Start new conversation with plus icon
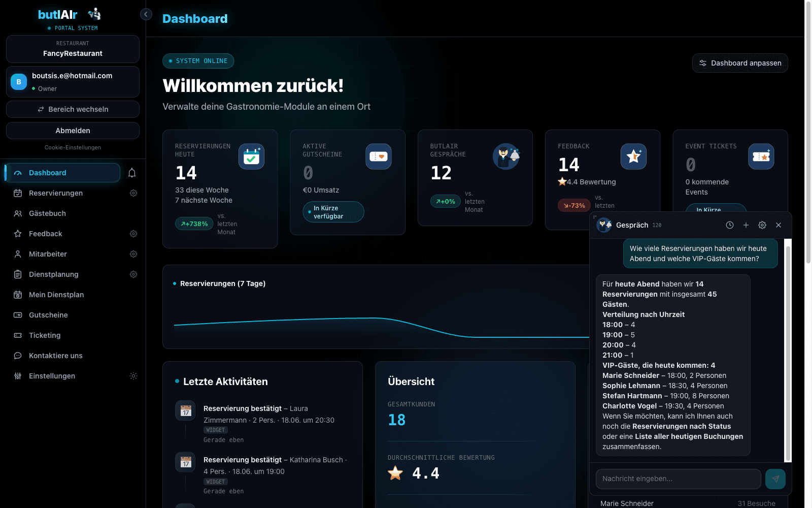Image resolution: width=812 pixels, height=508 pixels. point(746,225)
